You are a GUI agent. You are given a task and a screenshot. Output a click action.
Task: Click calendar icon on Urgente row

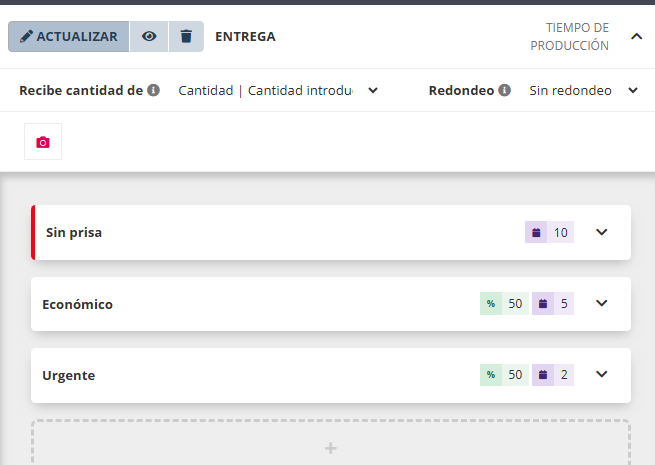[543, 375]
